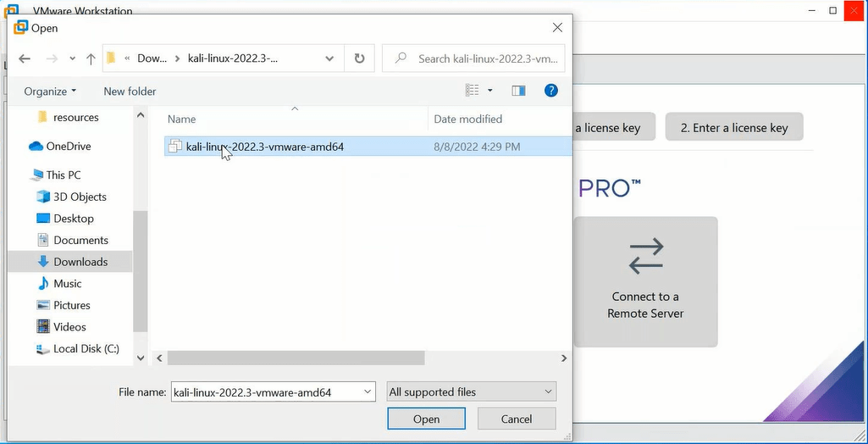Create a New folder
Viewport: 868px width, 444px height.
point(130,92)
